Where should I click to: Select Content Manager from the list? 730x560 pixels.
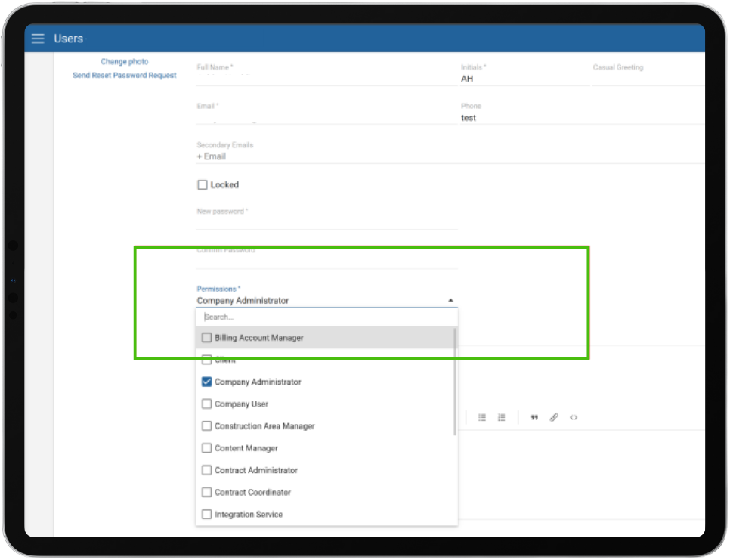tap(207, 448)
